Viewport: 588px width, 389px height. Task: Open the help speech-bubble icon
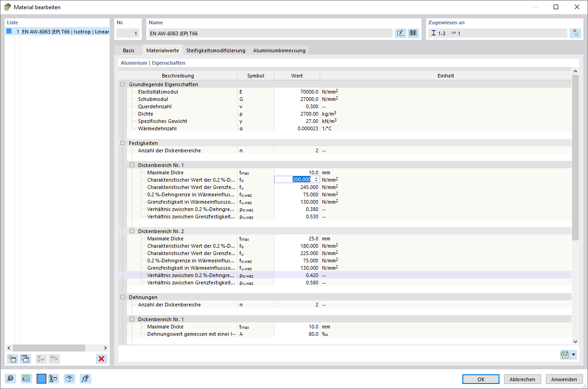(10, 378)
